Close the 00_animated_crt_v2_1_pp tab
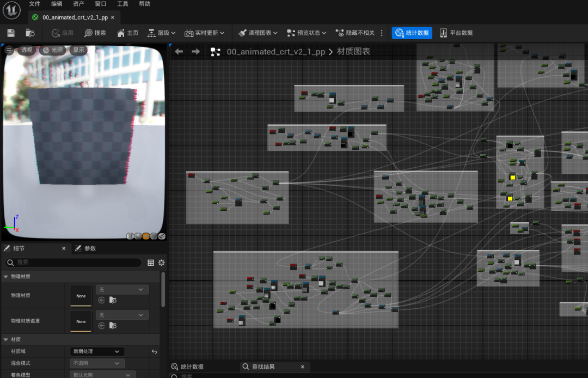 [x=113, y=17]
